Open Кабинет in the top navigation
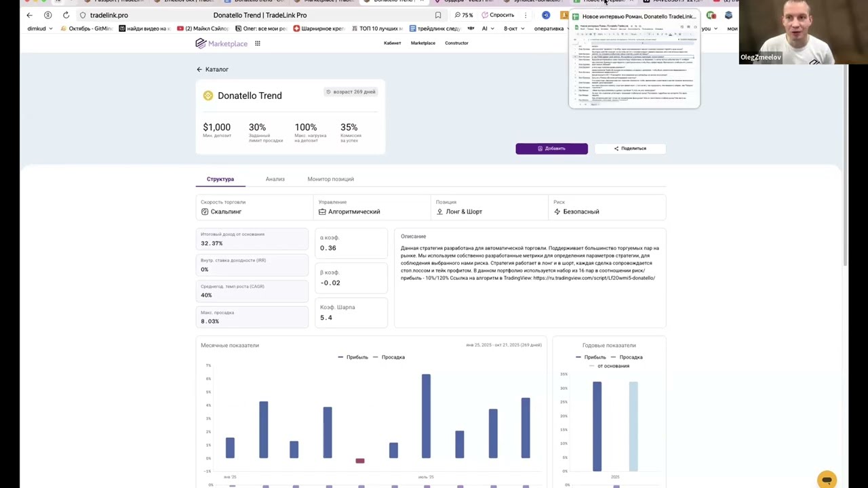Viewport: 868px width, 488px height. click(392, 43)
